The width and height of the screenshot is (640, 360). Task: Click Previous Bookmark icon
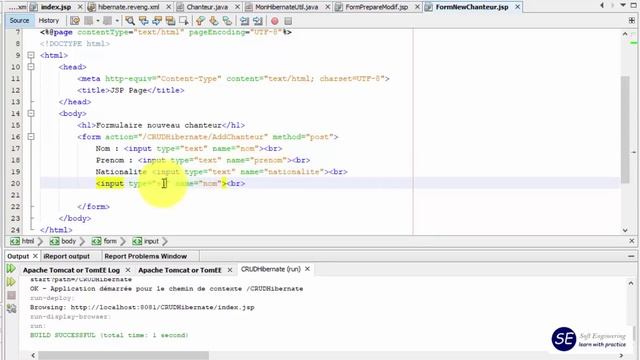(200, 20)
